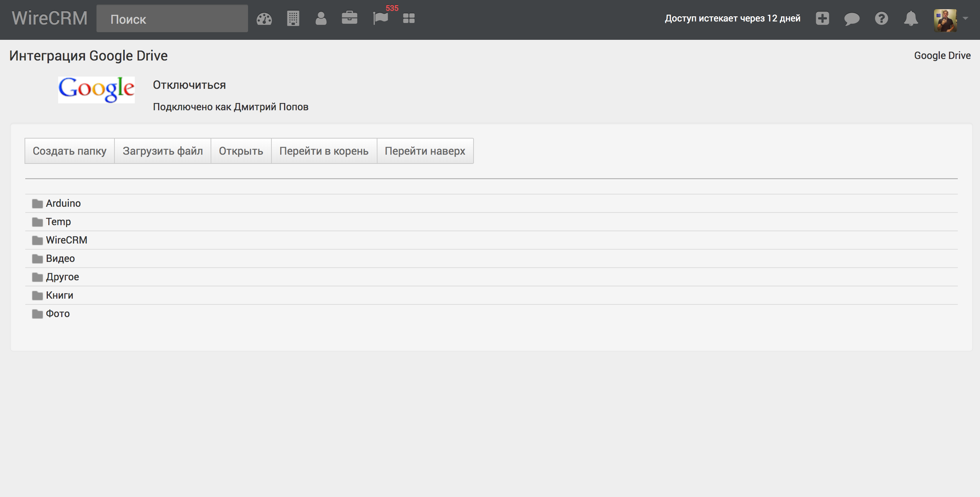The image size is (980, 497).
Task: Click the Google logo image
Action: coord(96,90)
